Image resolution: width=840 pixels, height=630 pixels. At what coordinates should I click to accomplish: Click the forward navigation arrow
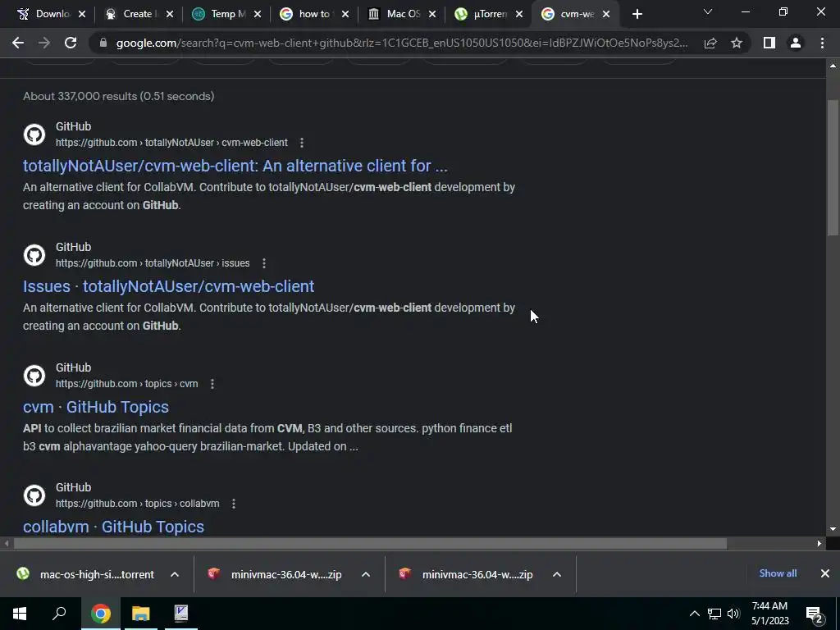click(44, 43)
